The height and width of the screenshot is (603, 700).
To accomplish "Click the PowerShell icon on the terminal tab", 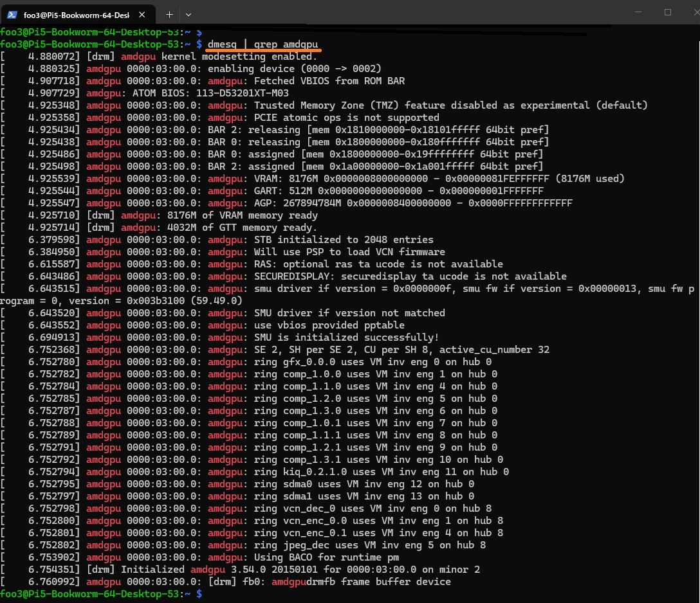I will (x=13, y=14).
